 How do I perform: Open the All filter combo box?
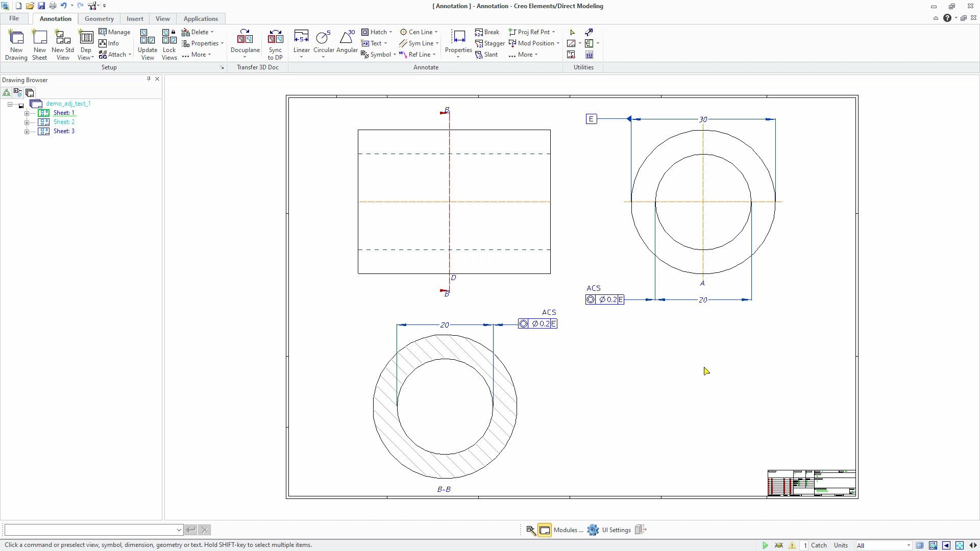884,545
